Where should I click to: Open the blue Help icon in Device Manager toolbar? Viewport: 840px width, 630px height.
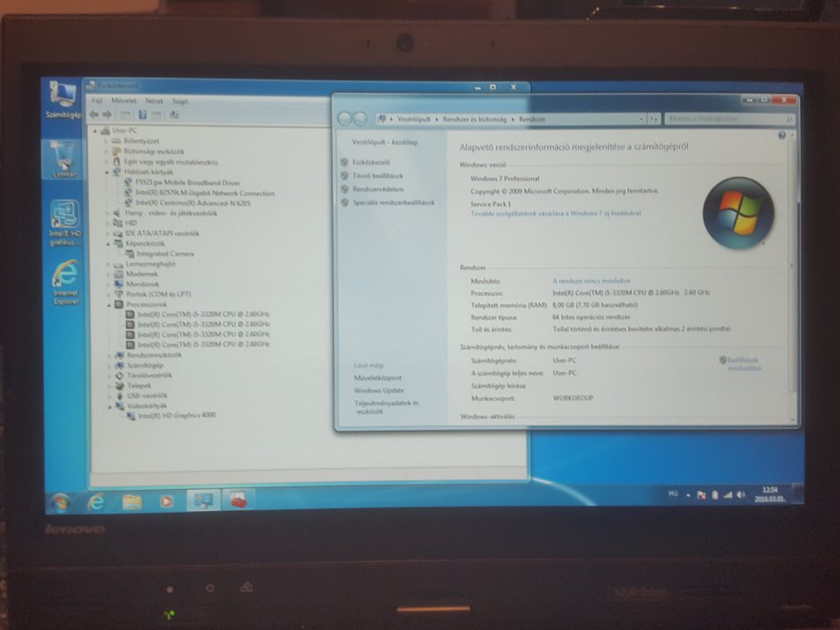(x=143, y=115)
